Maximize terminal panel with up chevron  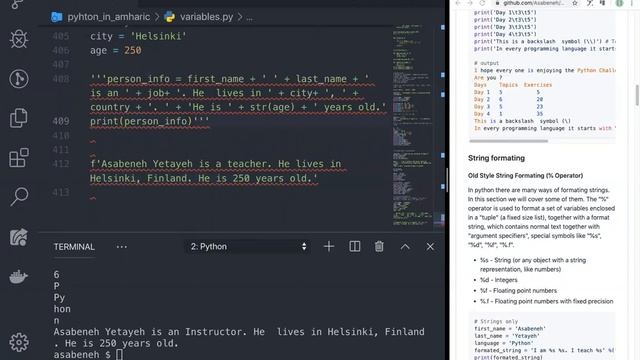(x=405, y=247)
